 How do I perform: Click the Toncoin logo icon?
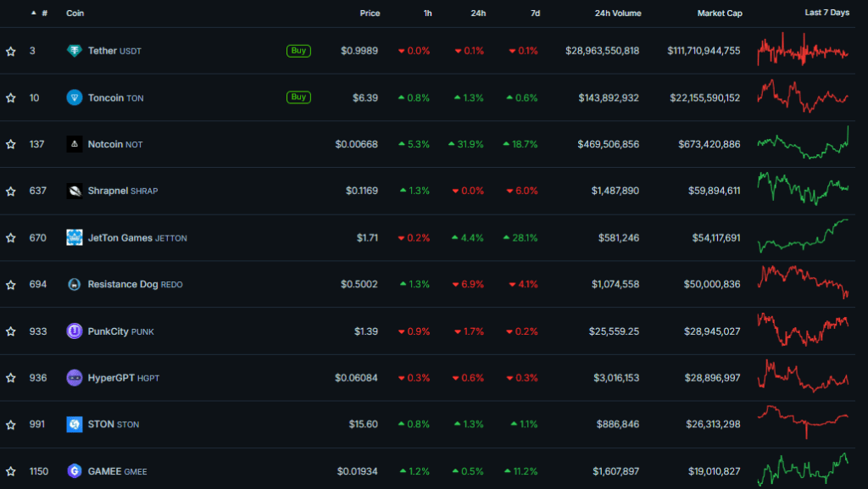click(75, 97)
